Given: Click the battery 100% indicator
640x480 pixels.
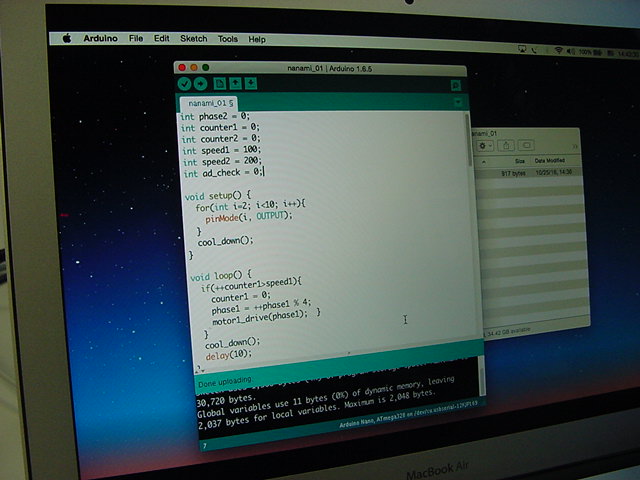Looking at the screenshot, I should tap(590, 52).
